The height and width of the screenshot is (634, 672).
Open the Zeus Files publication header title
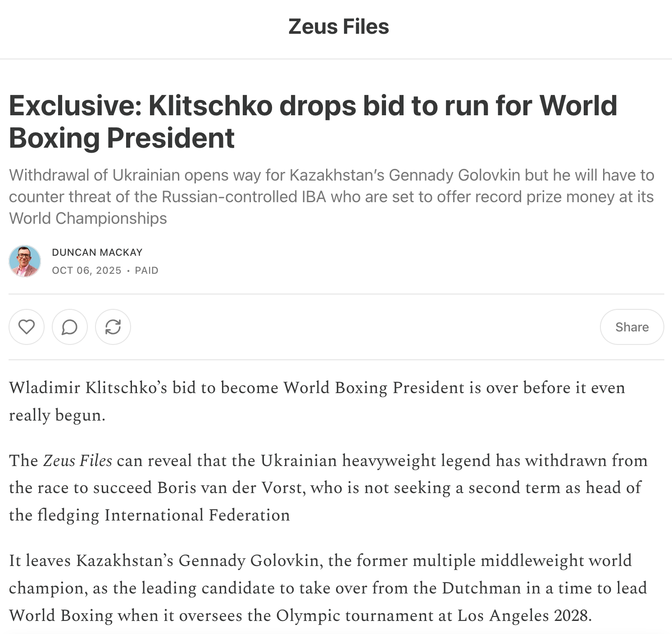[338, 27]
